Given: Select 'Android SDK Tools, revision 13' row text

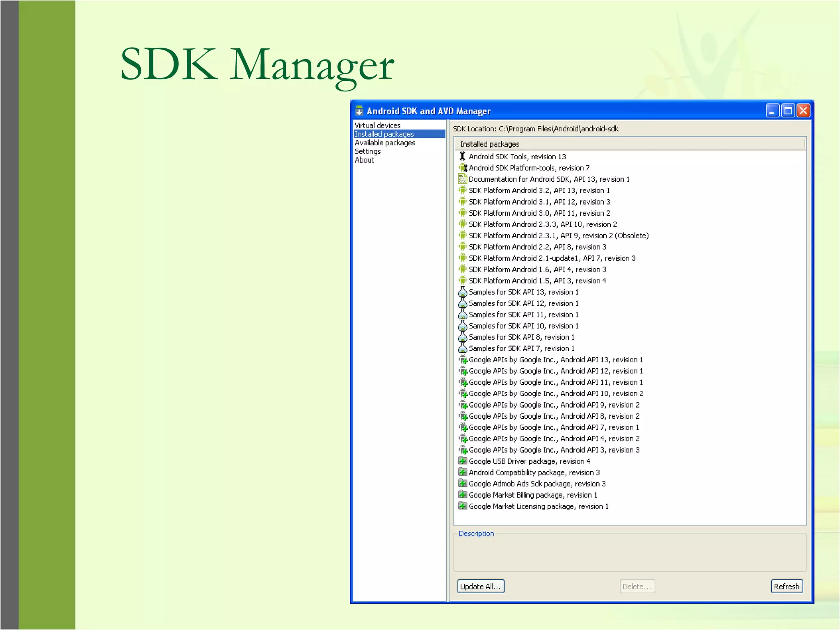Looking at the screenshot, I should (517, 157).
